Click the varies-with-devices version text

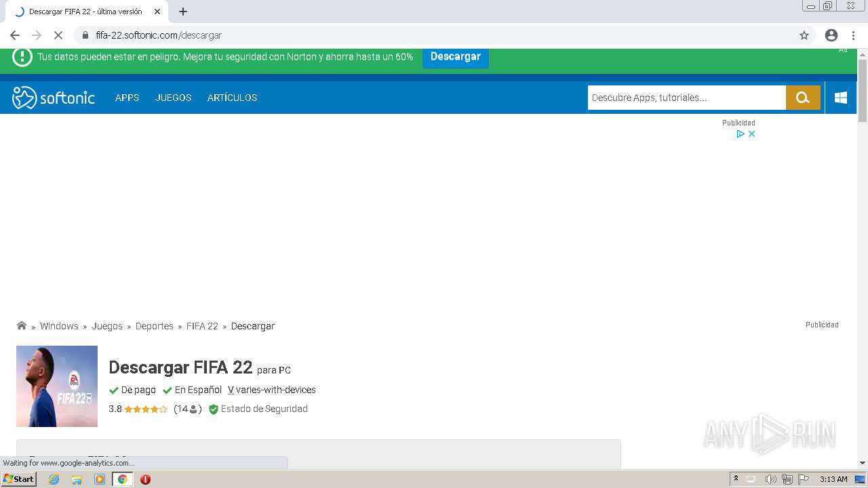pyautogui.click(x=275, y=390)
